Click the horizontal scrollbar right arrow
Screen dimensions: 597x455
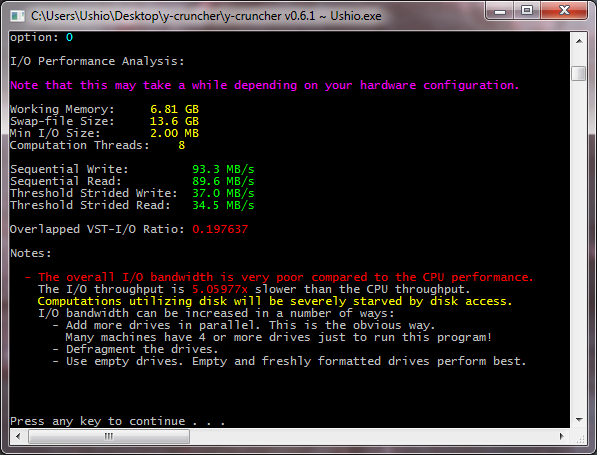coord(562,436)
